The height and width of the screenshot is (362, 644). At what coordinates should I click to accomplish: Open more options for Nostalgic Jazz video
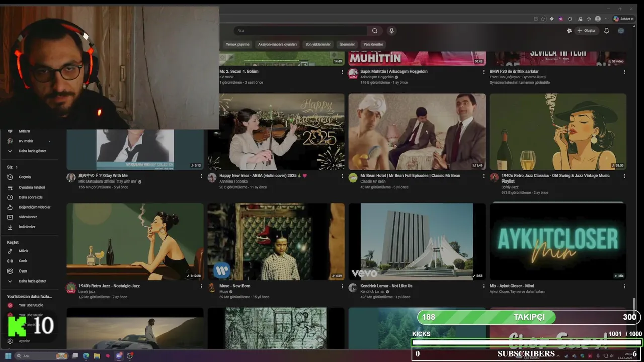tap(202, 286)
